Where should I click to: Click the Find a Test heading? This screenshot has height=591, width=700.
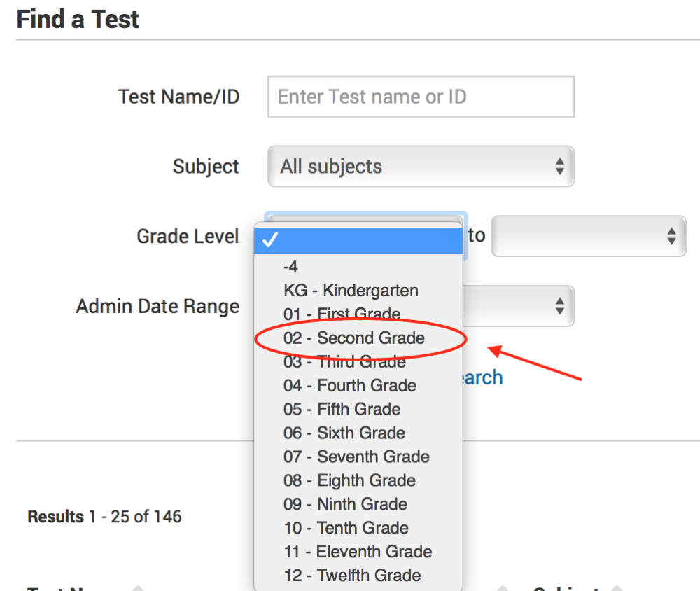[x=77, y=19]
